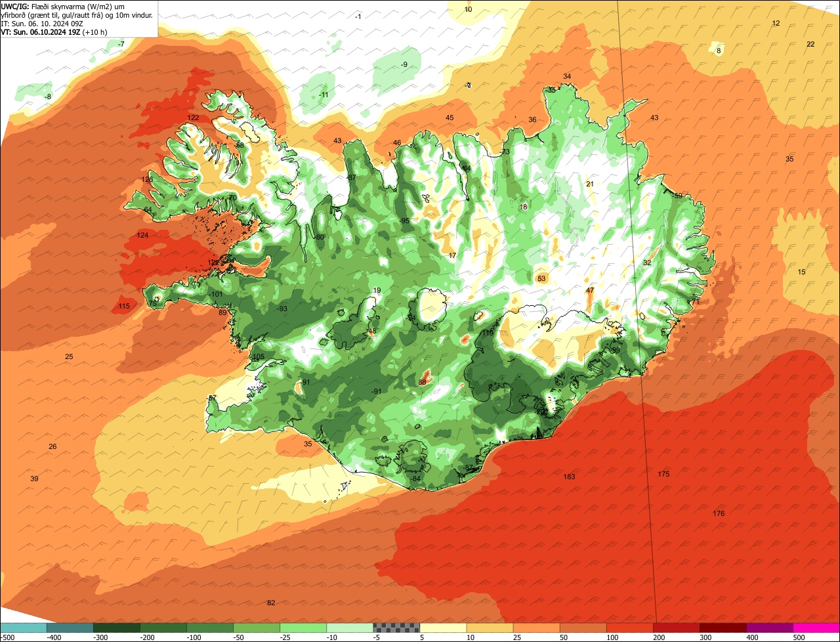
Task: Click the dark red legend swatch between 300 and 400
Action: (723, 628)
